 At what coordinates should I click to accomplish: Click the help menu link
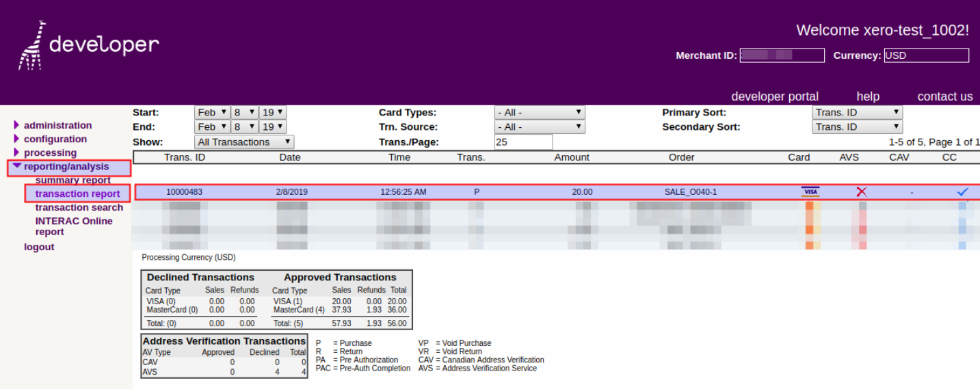click(867, 96)
